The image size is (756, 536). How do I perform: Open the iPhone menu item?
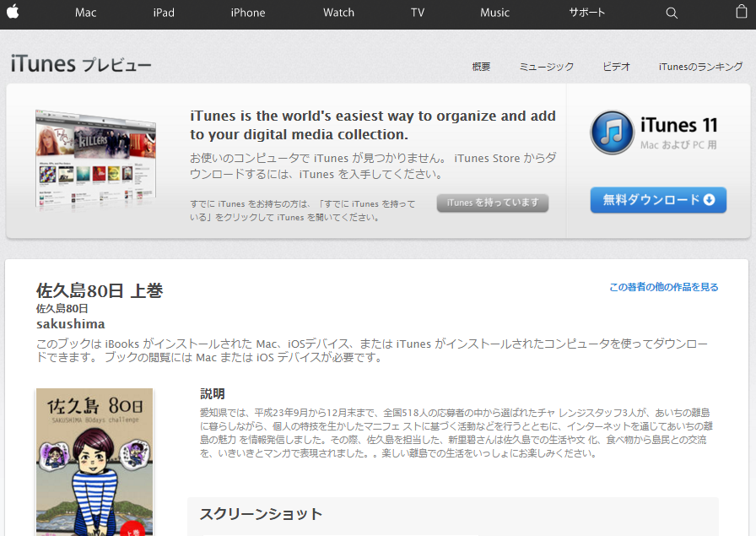[248, 13]
